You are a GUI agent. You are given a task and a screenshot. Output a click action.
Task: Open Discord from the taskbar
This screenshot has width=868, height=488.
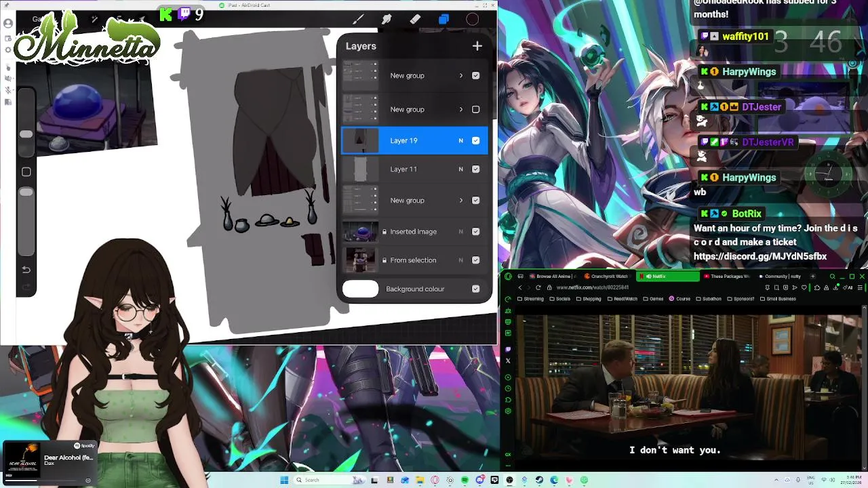(480, 480)
